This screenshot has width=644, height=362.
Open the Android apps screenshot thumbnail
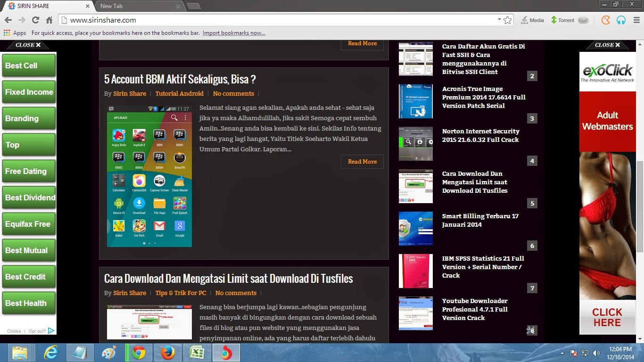pyautogui.click(x=149, y=176)
